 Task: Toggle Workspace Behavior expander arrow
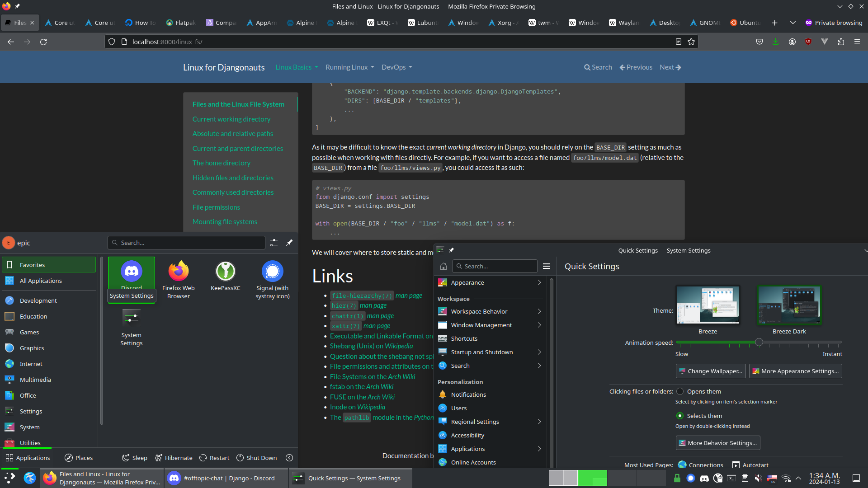[539, 311]
